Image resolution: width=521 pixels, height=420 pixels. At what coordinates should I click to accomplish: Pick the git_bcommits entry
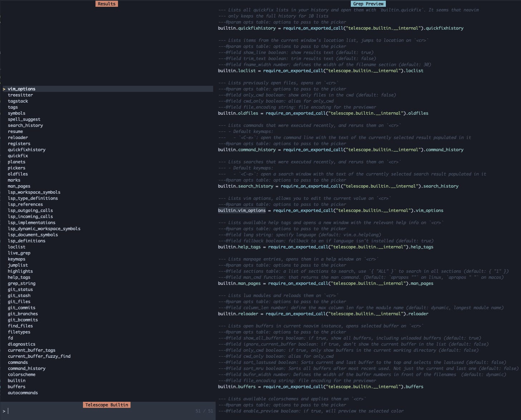click(x=23, y=320)
